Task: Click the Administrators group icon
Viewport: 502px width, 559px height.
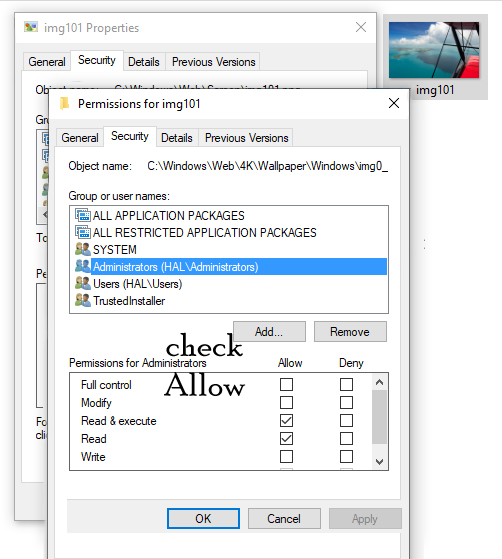Action: coord(83,266)
